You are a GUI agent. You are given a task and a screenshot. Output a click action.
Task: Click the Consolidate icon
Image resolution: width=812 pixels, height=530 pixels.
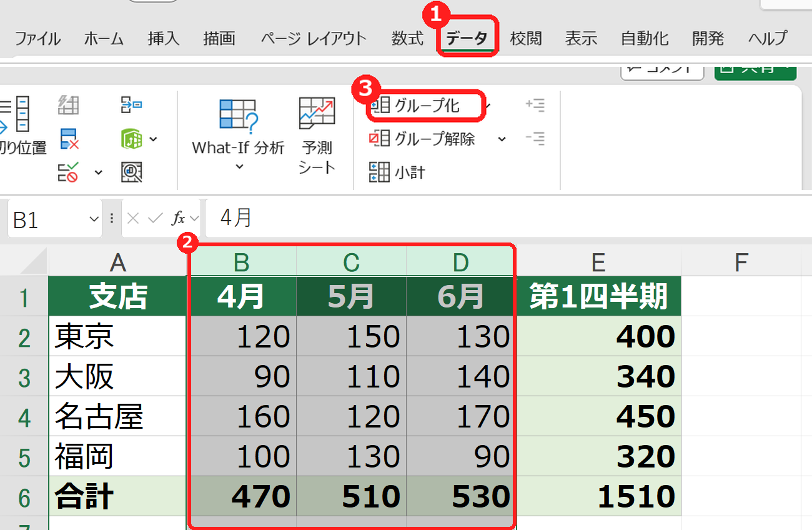tap(131, 104)
